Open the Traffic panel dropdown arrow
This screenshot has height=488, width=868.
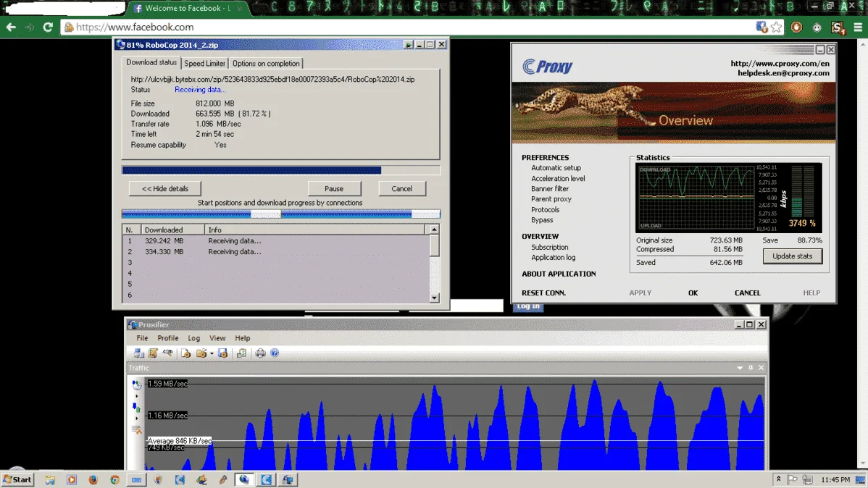(740, 368)
